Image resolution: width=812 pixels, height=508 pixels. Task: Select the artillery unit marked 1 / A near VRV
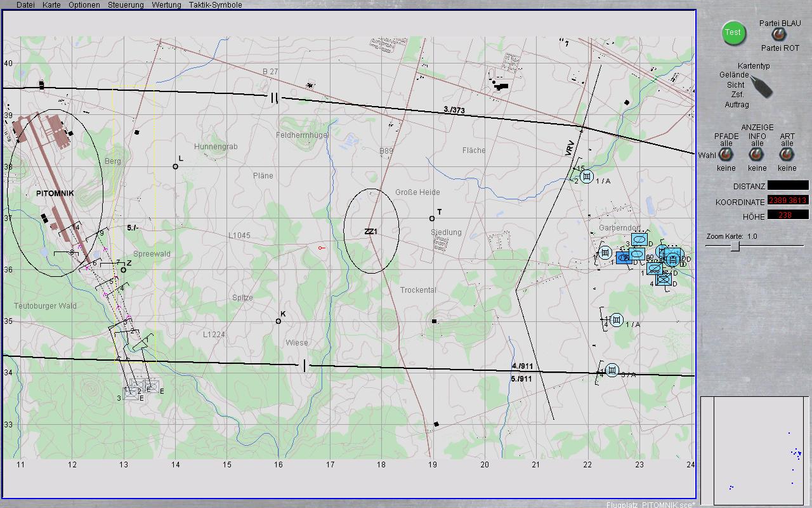click(x=587, y=177)
